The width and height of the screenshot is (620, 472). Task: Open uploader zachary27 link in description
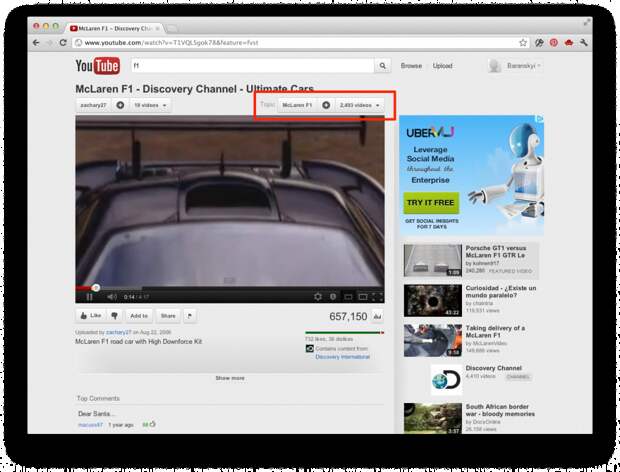[x=119, y=332]
